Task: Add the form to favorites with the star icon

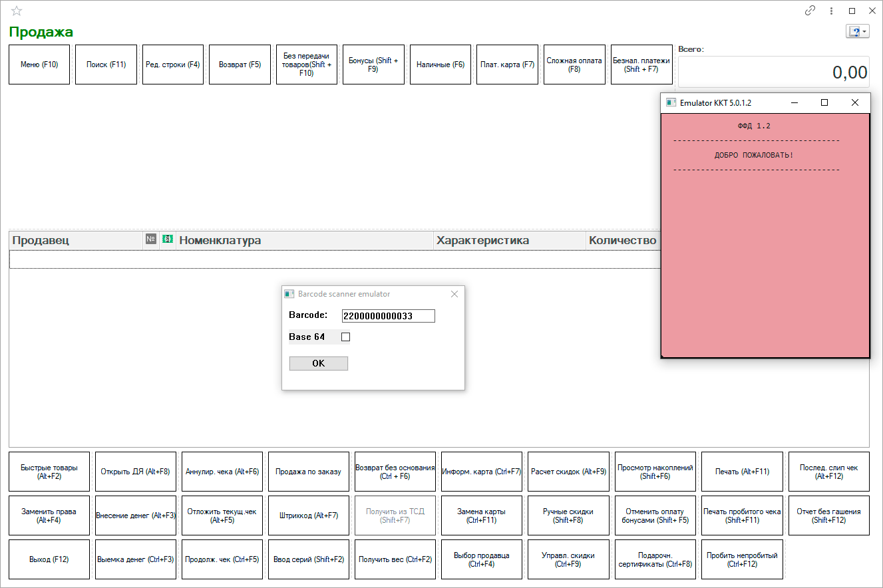Action: [17, 11]
